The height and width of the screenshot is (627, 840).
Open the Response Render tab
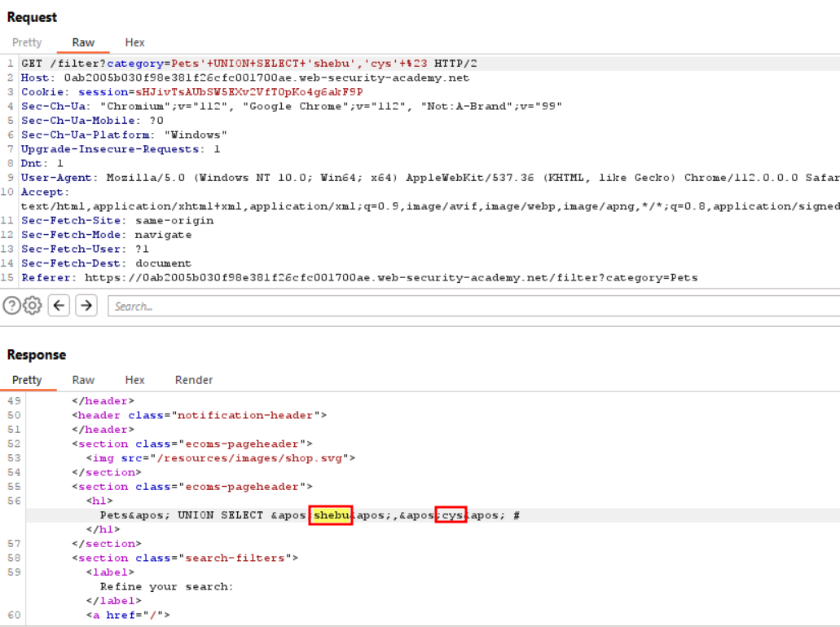[x=194, y=380]
